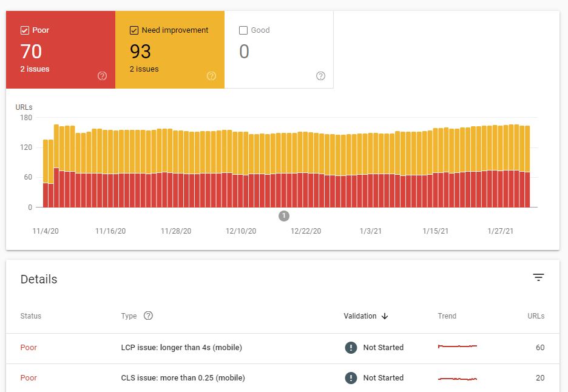The width and height of the screenshot is (568, 392).
Task: Open the CLS issue more than 0.25 row
Action: coord(283,378)
